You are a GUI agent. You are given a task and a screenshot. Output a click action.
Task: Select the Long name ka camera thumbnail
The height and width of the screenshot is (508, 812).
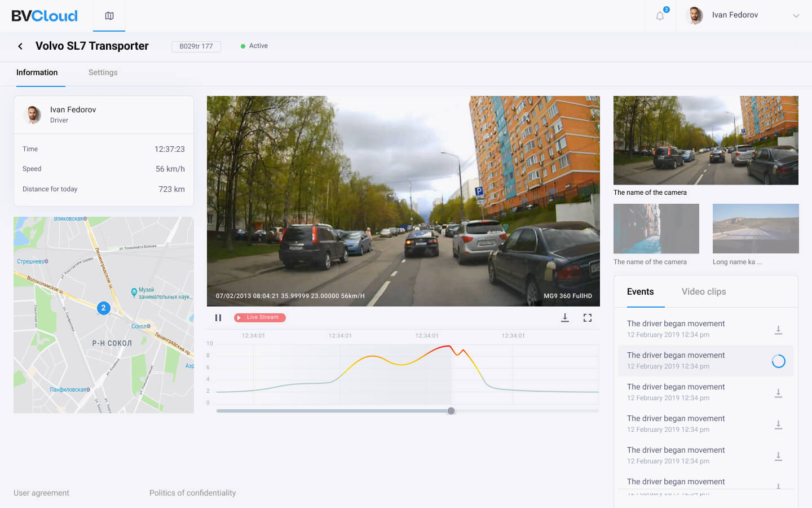click(x=756, y=229)
